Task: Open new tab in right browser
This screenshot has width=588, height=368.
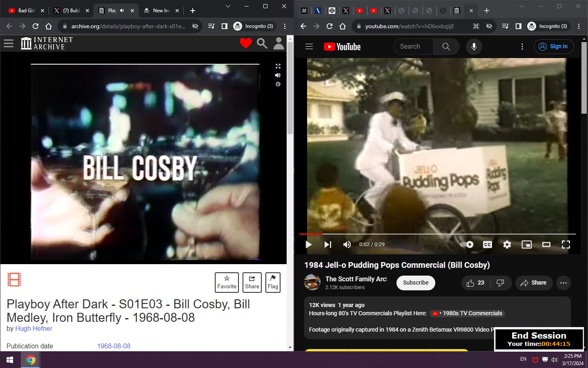Action: click(487, 11)
